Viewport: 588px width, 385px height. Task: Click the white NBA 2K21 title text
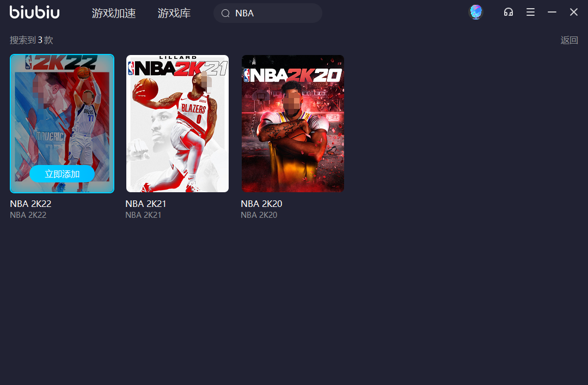pyautogui.click(x=146, y=204)
